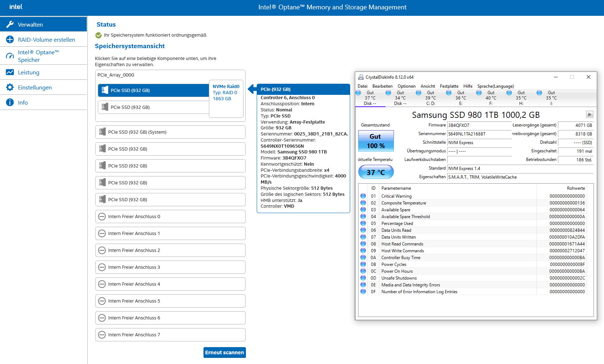Select Intern Freier Anschluss 6
This screenshot has width=604, height=364.
170,318
